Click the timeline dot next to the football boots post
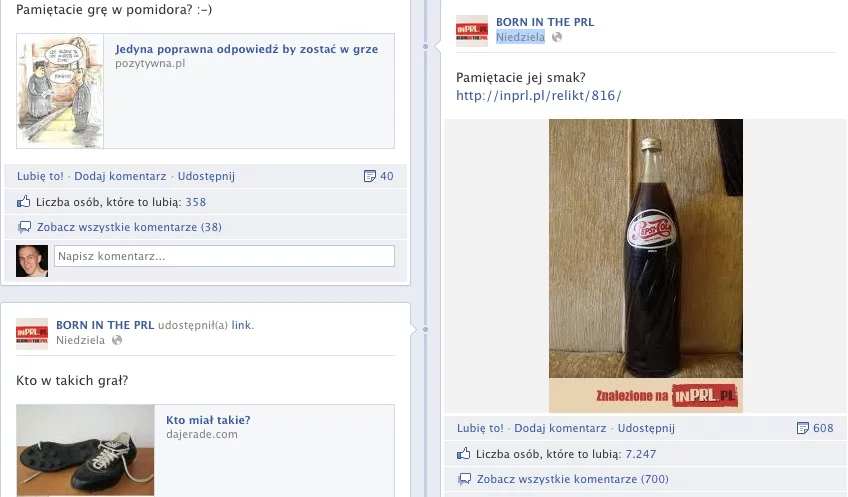This screenshot has height=497, width=848. [425, 329]
